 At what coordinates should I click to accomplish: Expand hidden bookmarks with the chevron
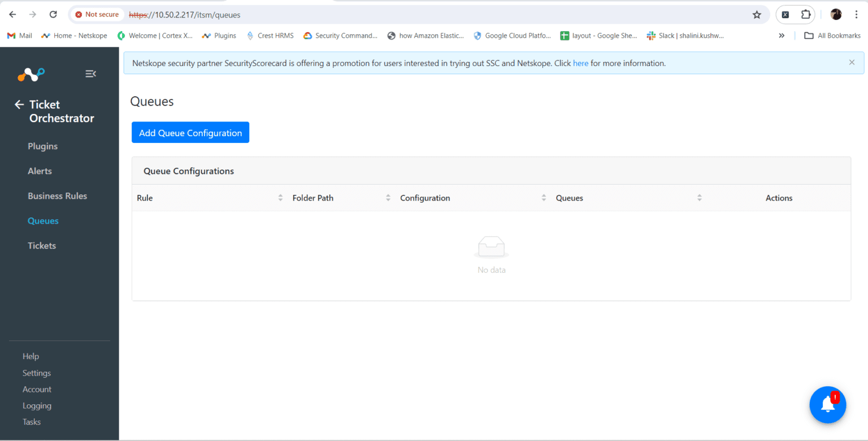(782, 35)
